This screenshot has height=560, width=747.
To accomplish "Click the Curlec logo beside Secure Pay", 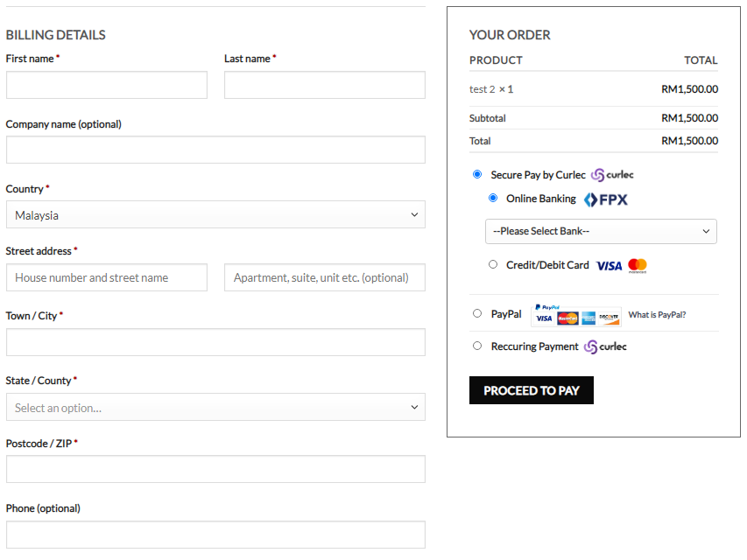I will pyautogui.click(x=612, y=175).
